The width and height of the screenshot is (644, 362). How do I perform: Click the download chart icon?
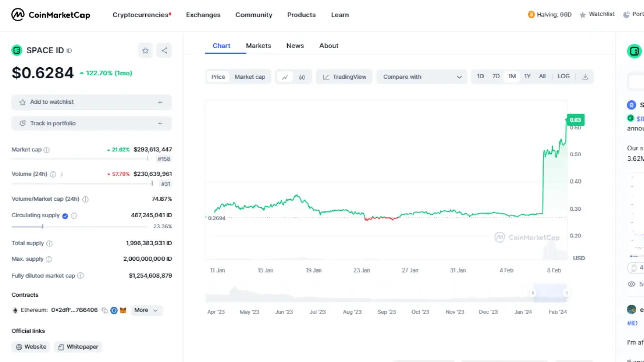(x=585, y=77)
